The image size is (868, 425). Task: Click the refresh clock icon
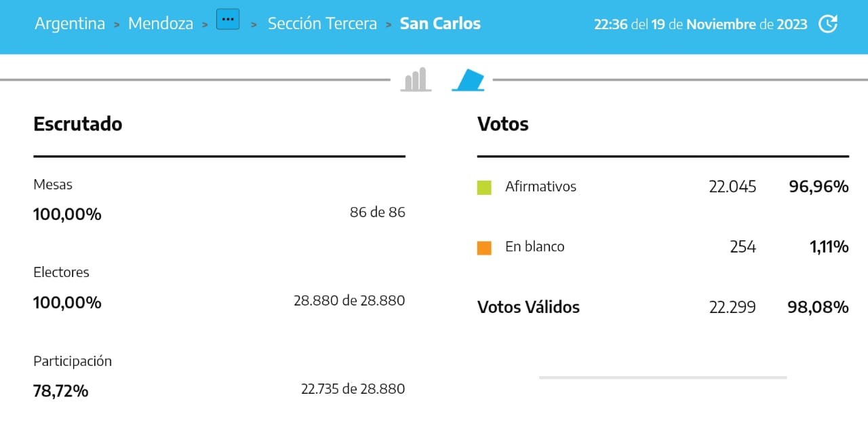tap(828, 24)
